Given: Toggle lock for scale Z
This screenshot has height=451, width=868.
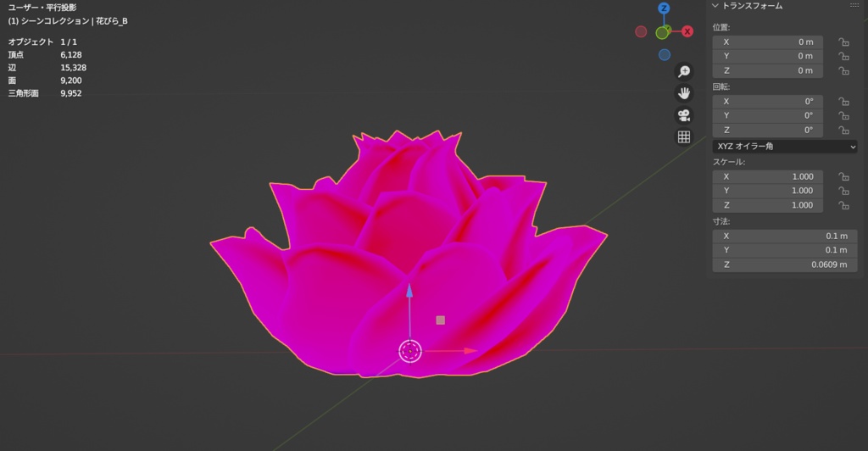Looking at the screenshot, I should click(x=843, y=205).
